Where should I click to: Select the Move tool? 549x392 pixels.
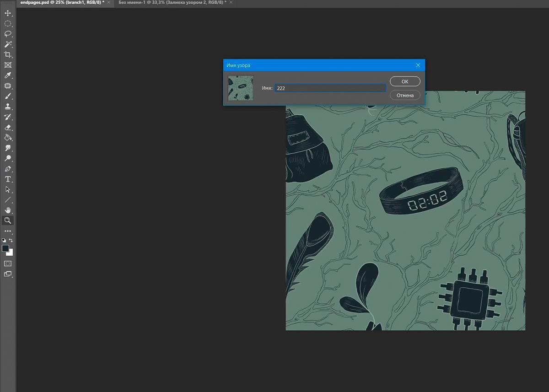(x=8, y=13)
